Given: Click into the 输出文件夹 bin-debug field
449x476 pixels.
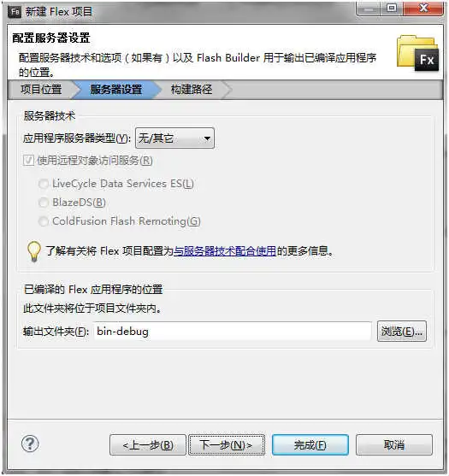Looking at the screenshot, I should coord(233,332).
